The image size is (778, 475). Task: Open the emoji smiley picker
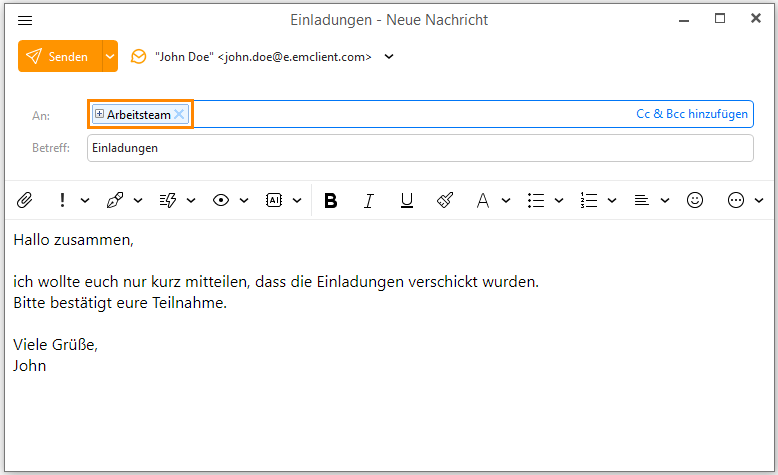(x=694, y=200)
